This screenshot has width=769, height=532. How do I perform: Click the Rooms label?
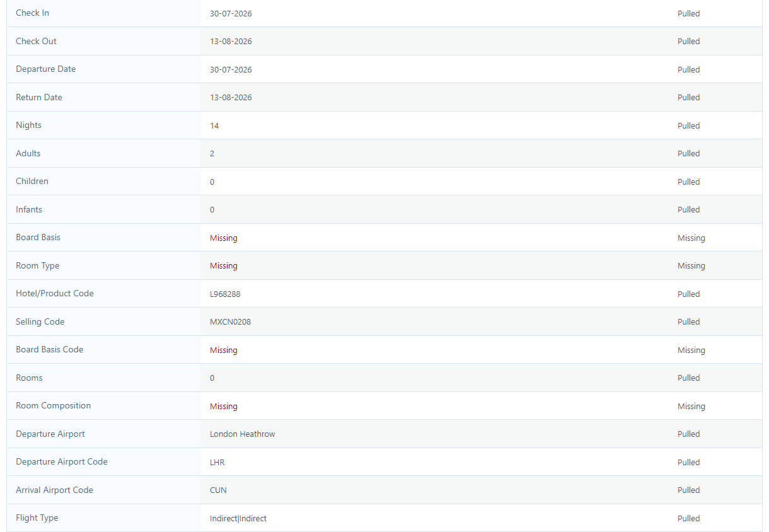(29, 378)
